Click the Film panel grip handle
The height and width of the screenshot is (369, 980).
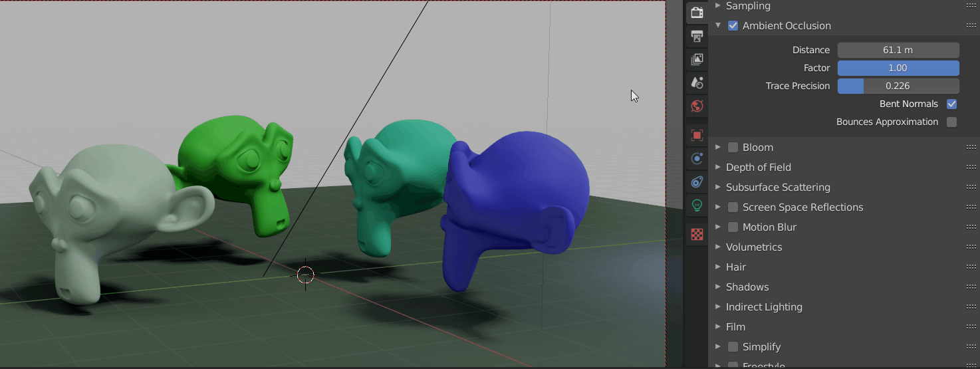(971, 327)
